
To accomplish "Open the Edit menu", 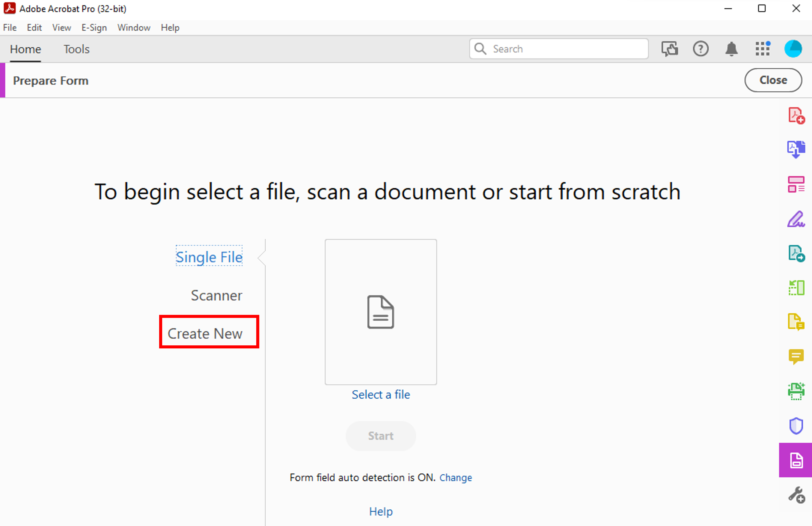I will pos(34,28).
